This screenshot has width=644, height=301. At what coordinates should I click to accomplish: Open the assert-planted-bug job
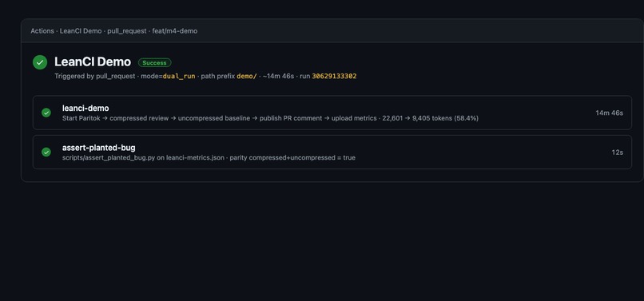click(332, 152)
